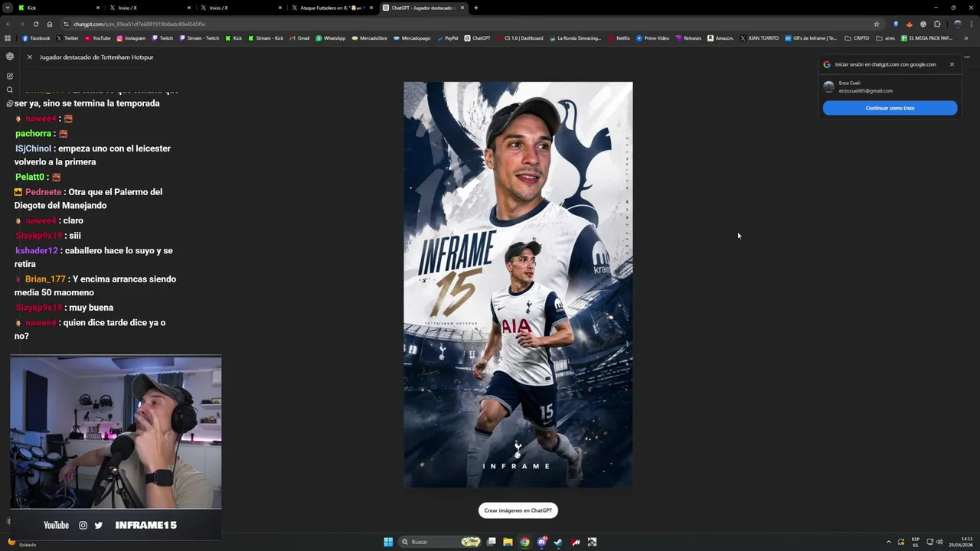The height and width of the screenshot is (551, 980).
Task: Reload the current page
Action: coord(35,24)
